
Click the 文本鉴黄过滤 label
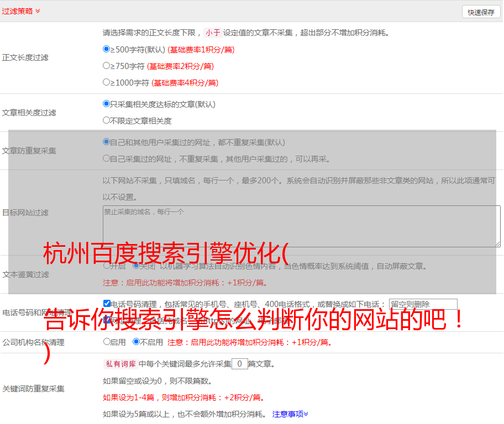tap(26, 274)
